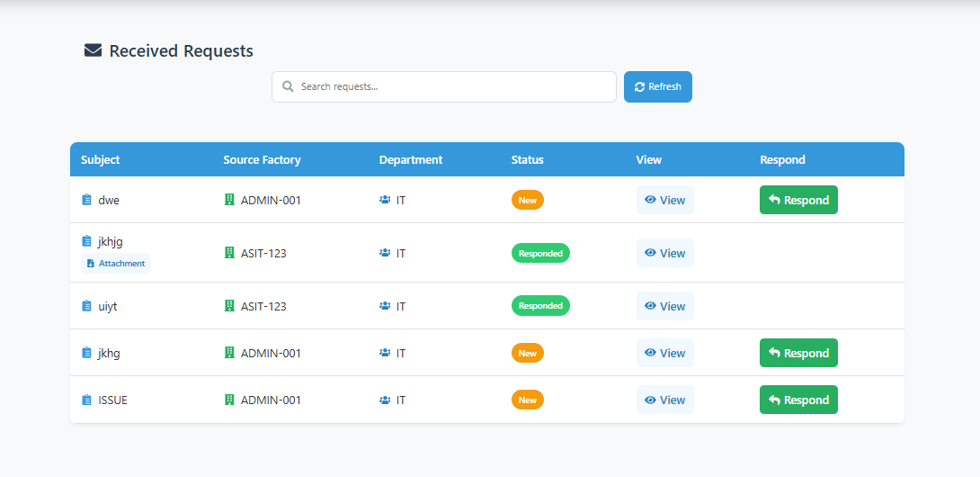Click the clipboard icon next to ISSUE
The height and width of the screenshot is (477, 980).
coord(87,400)
